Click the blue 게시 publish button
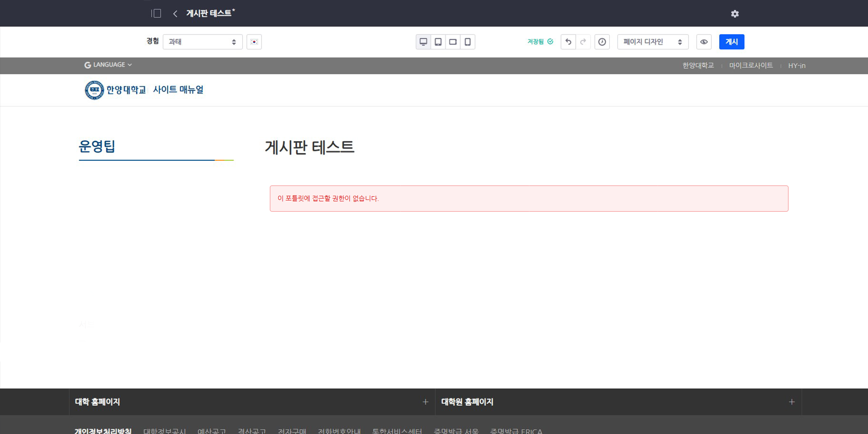 (x=731, y=42)
